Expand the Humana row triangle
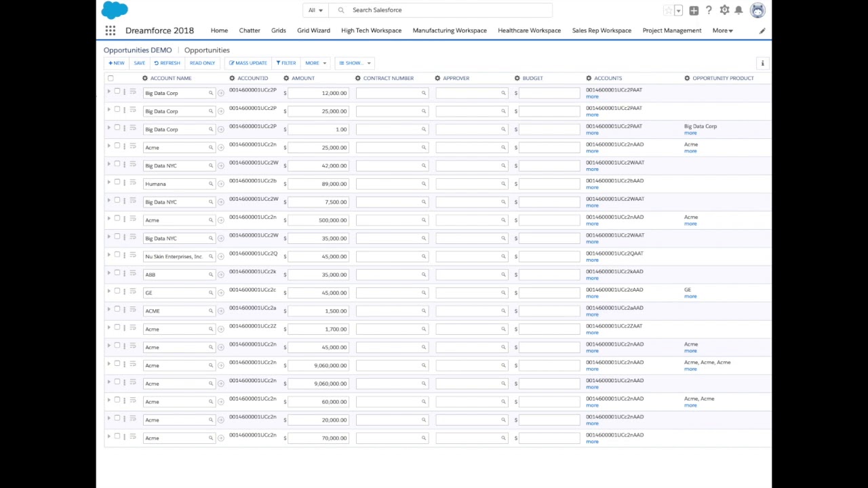Screen dimensions: 868x488 108,182
